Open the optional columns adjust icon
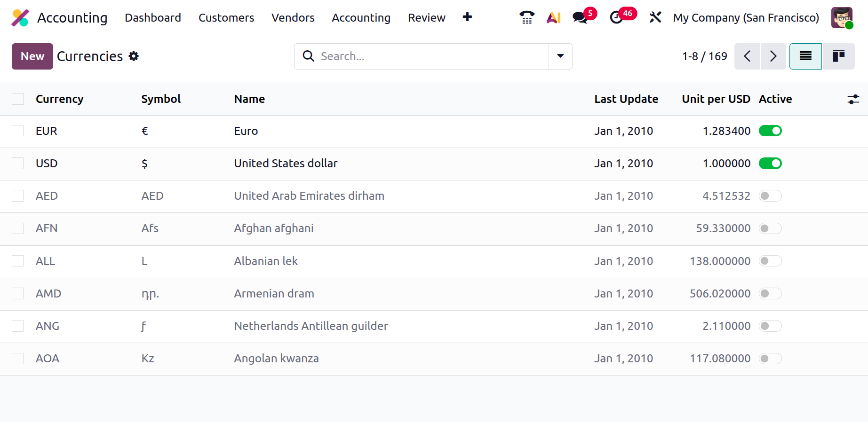Image resolution: width=868 pixels, height=422 pixels. click(853, 99)
